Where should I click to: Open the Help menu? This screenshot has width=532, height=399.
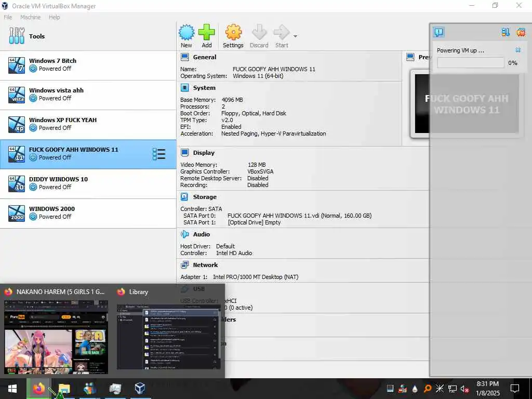tap(54, 17)
